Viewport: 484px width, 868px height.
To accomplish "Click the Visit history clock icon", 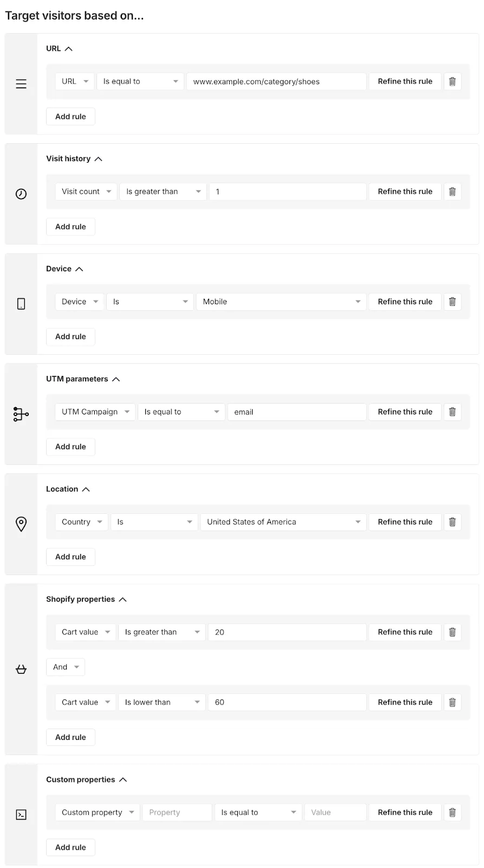I will coord(21,194).
